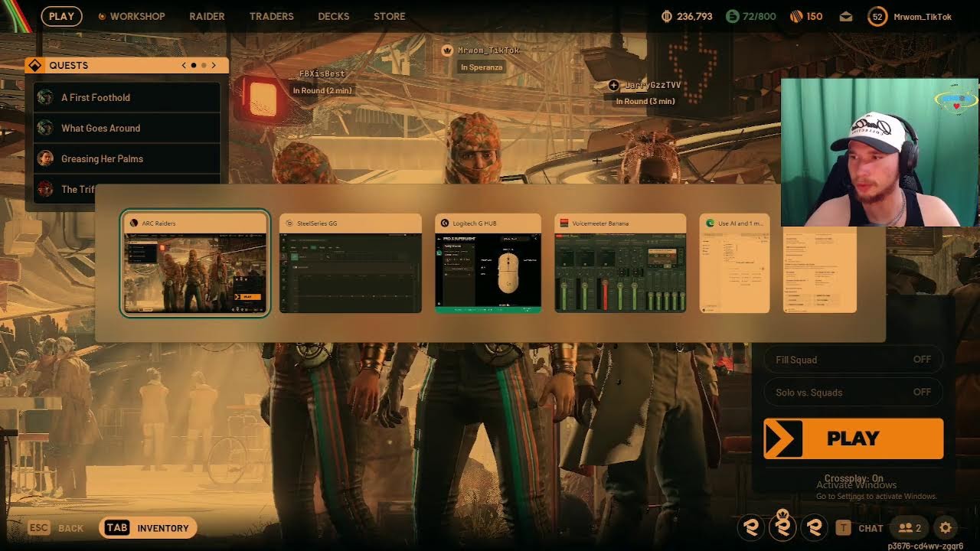This screenshot has height=551, width=980.
Task: Open the party members button showing 2
Action: coord(910,527)
